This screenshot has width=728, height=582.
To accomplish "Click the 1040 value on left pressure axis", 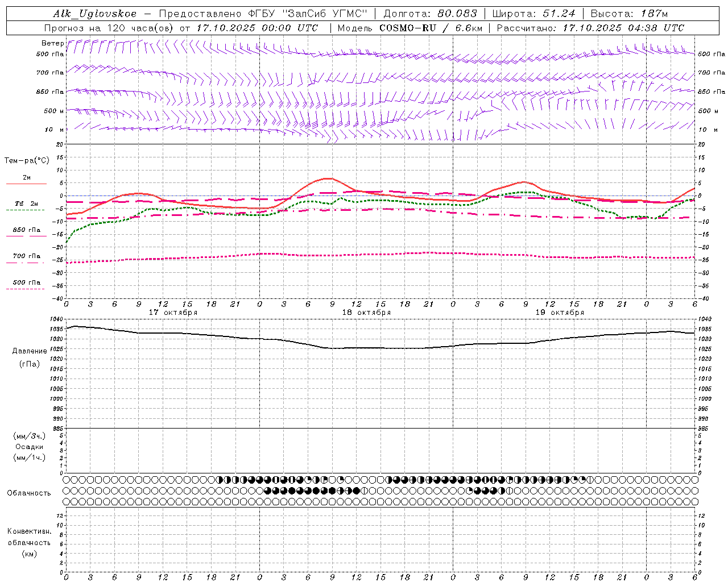I will click(55, 319).
